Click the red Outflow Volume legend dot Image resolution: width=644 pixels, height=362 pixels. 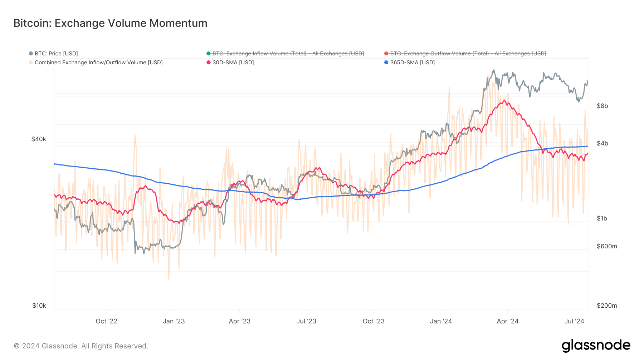pyautogui.click(x=386, y=54)
